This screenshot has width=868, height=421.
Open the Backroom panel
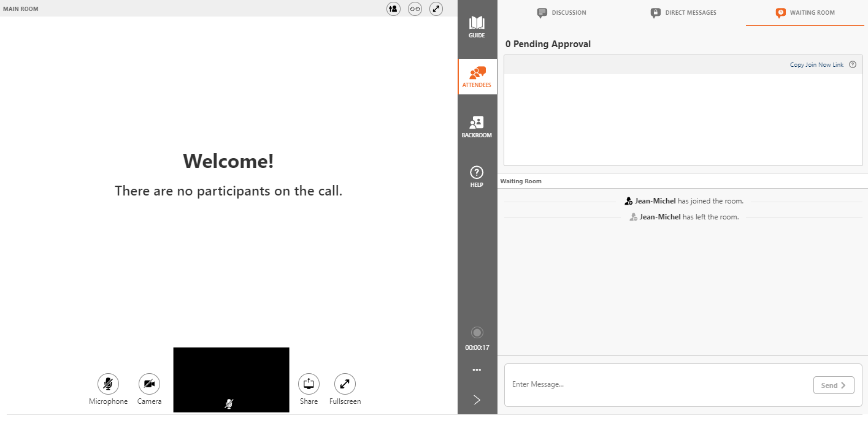coord(477,127)
